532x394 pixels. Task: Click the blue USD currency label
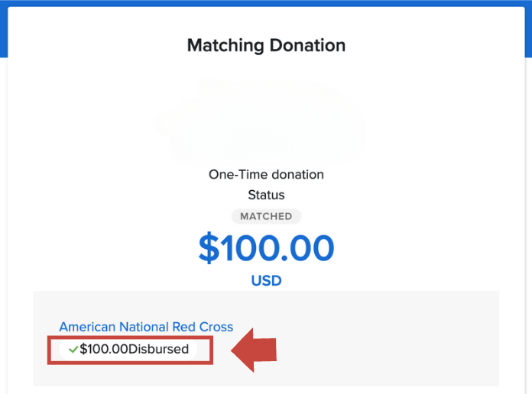click(x=266, y=281)
